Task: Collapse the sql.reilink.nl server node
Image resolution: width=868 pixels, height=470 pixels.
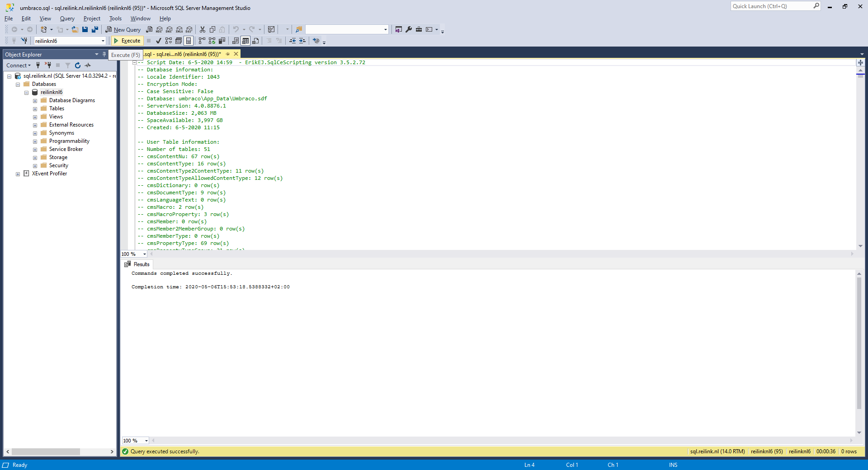Action: (9, 76)
